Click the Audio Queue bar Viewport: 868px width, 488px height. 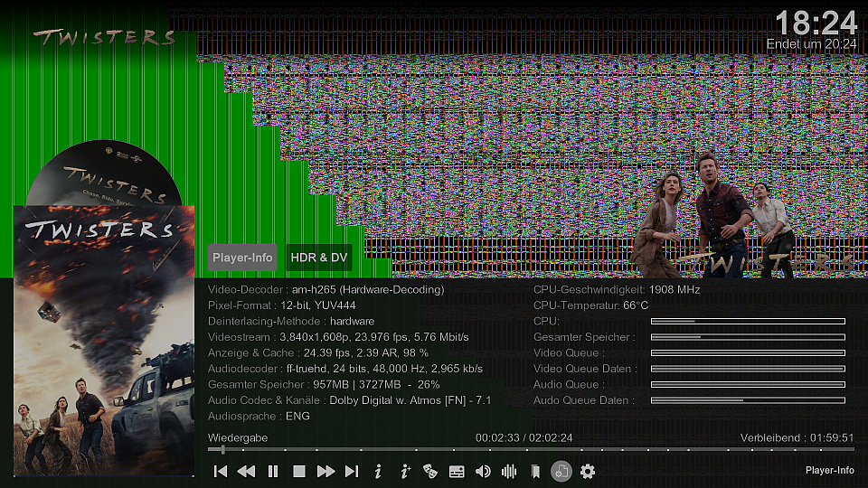click(x=749, y=384)
